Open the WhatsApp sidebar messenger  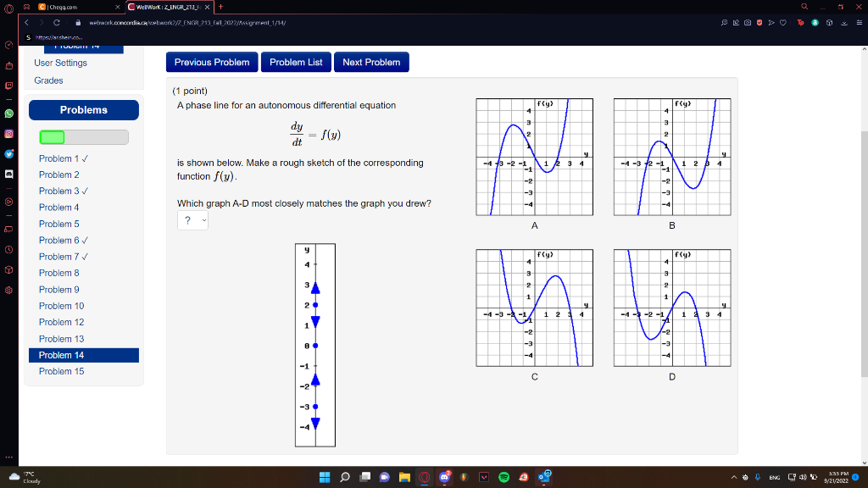[8, 114]
